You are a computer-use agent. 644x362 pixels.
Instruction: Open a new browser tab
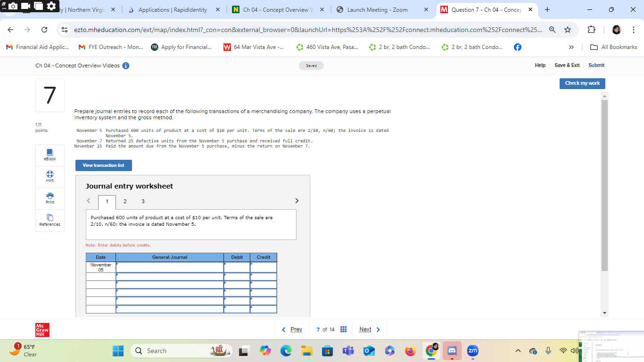point(547,10)
